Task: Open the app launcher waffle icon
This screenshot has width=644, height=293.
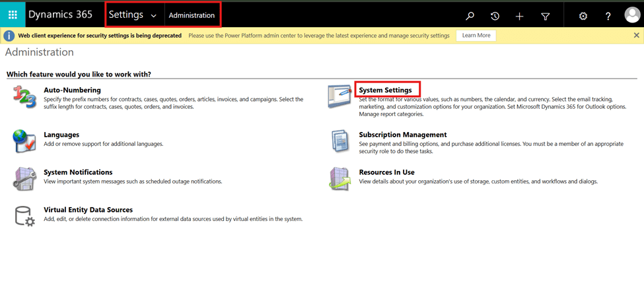Action: 13,15
